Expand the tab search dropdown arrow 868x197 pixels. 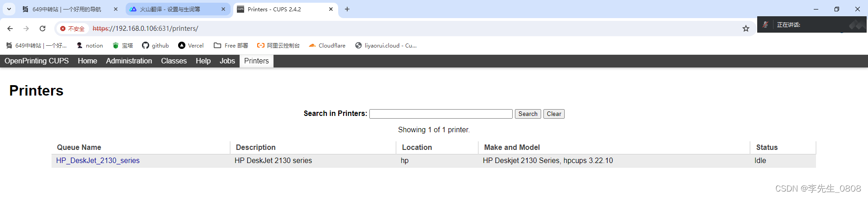9,9
